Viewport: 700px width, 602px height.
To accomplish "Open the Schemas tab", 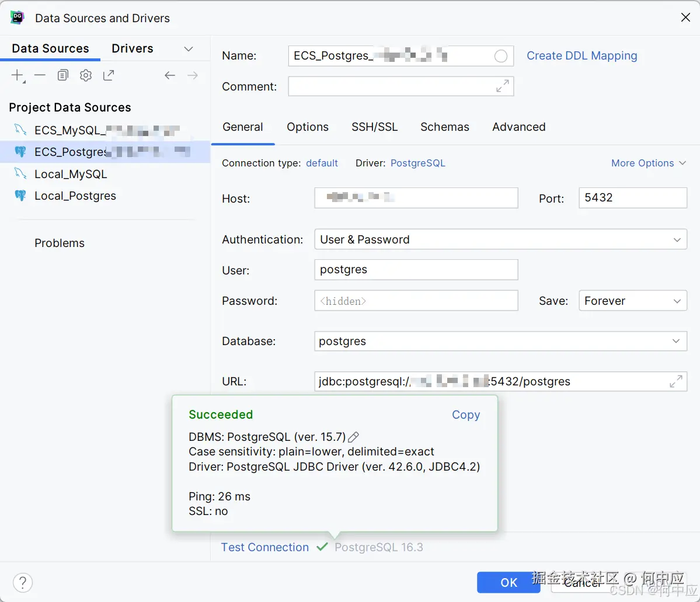I will [x=444, y=127].
